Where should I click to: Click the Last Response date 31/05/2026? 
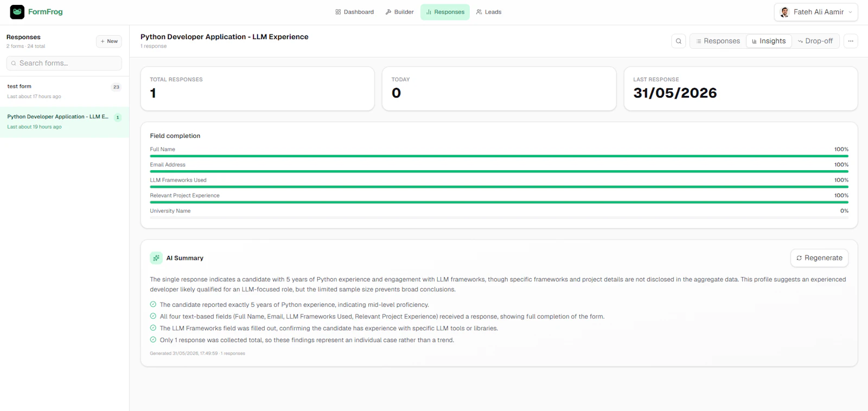(675, 93)
